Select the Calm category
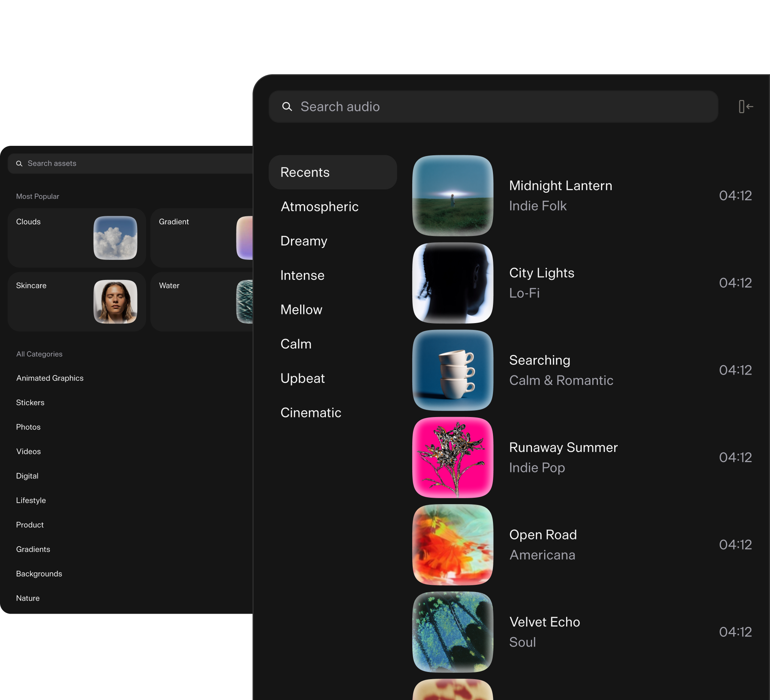 tap(296, 344)
